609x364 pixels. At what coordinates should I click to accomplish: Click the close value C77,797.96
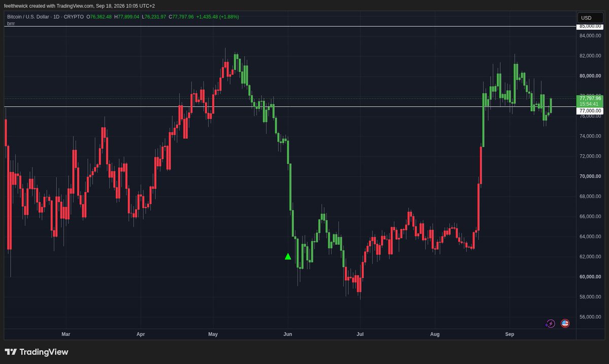[x=181, y=17]
